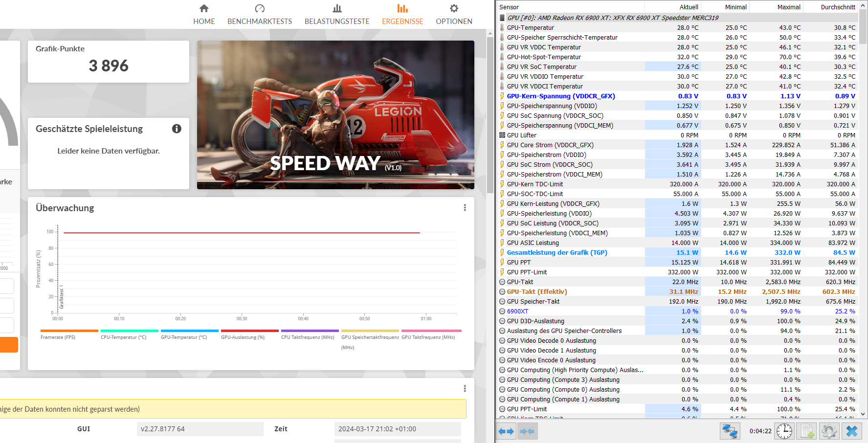Select the GPU PPT-Limit 332.000 W row label

[527, 272]
